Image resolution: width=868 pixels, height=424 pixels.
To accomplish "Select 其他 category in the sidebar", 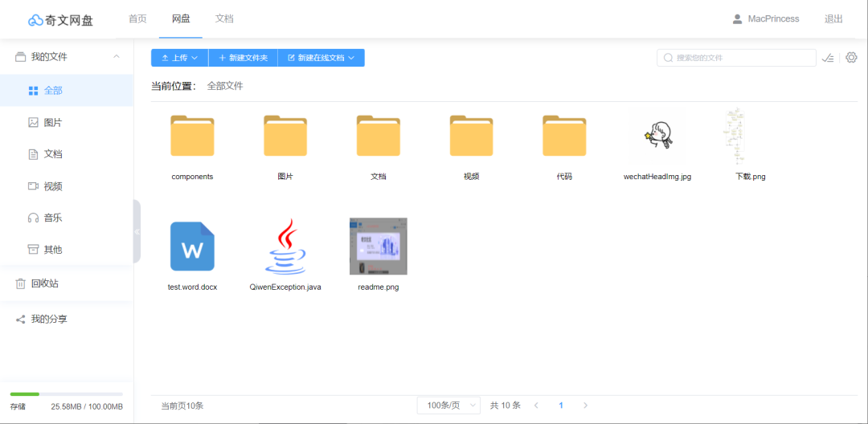I will [67, 249].
